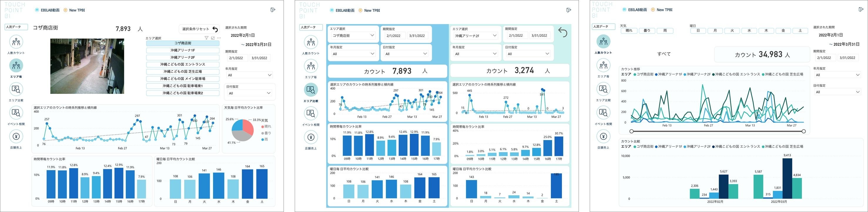The image size is (868, 212).
Task: Open エリア比較 icon in right dashboard sidebar
Action: pyautogui.click(x=604, y=89)
